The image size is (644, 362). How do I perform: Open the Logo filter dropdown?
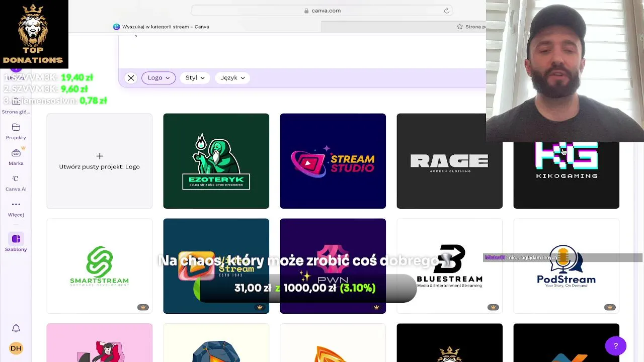[x=158, y=78]
